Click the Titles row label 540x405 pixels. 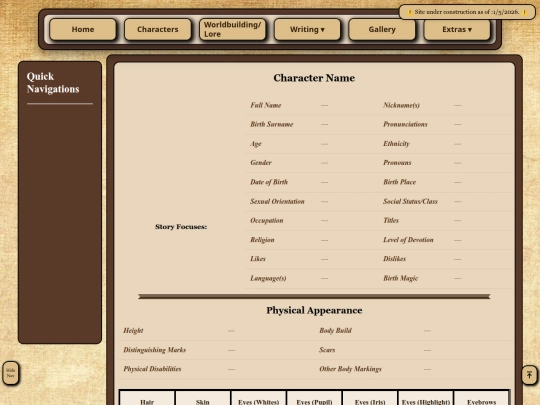click(391, 220)
